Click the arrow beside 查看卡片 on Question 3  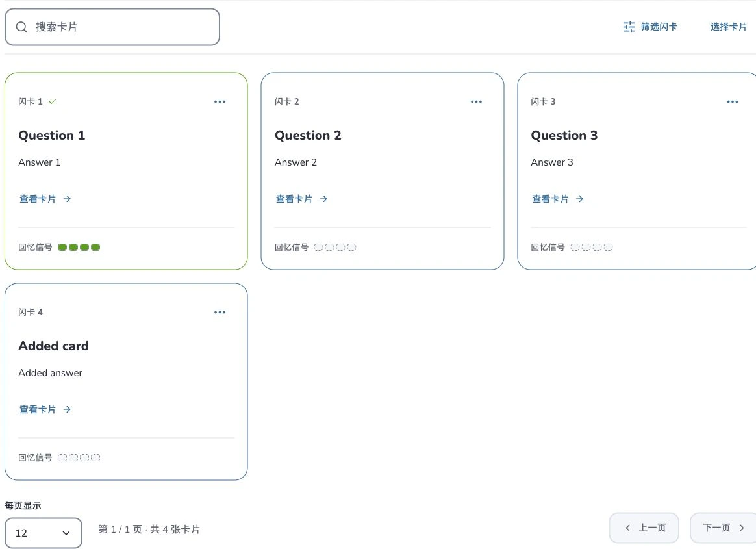pos(579,199)
